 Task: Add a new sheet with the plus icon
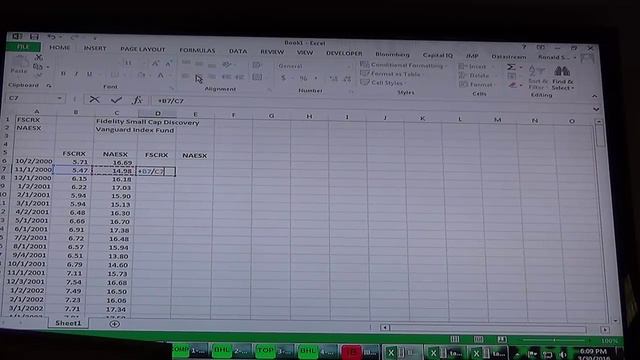[x=114, y=324]
